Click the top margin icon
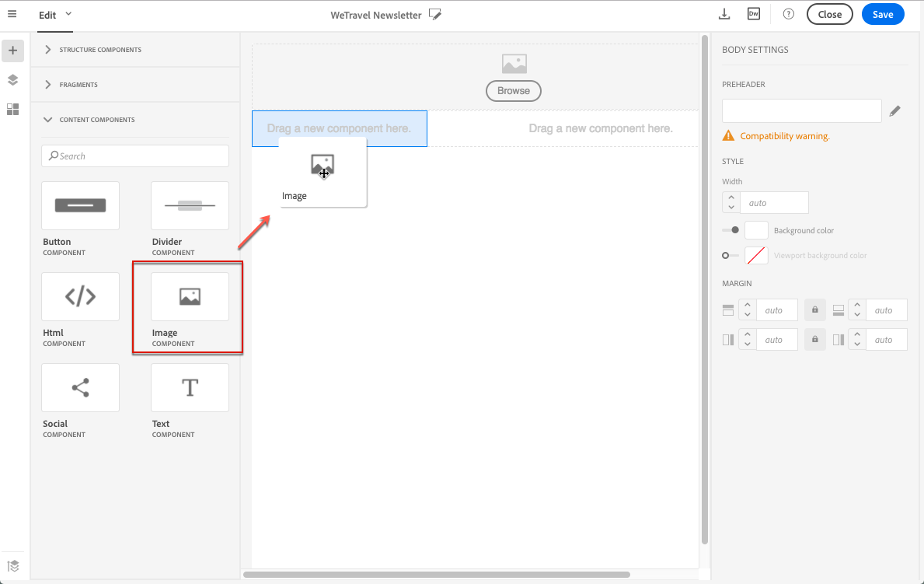Screen dimensions: 924x584 tap(728, 309)
